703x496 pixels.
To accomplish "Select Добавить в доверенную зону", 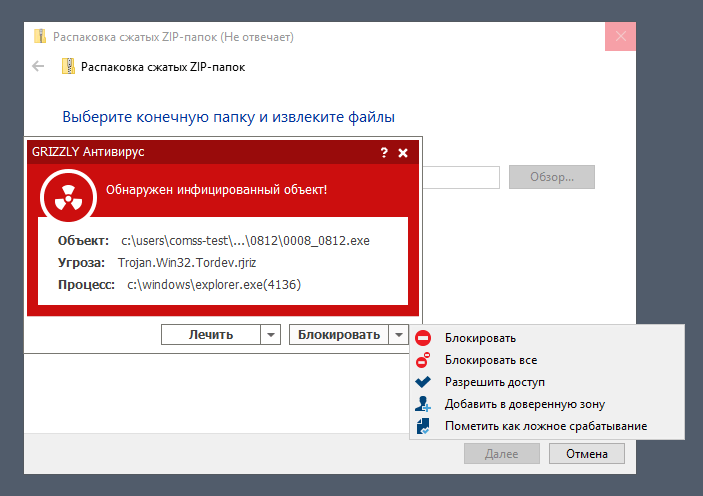I will pos(547,404).
